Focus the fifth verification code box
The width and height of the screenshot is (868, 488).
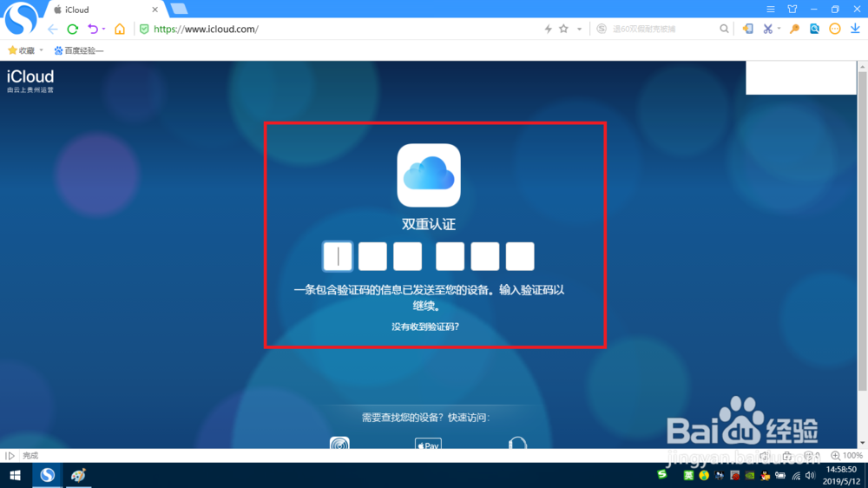[x=485, y=256]
